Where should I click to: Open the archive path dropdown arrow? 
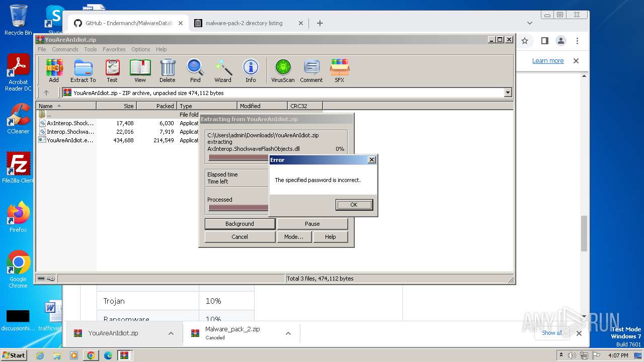[508, 93]
